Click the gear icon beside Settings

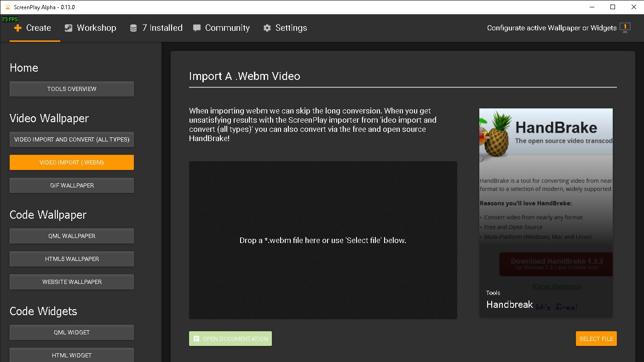(x=267, y=28)
